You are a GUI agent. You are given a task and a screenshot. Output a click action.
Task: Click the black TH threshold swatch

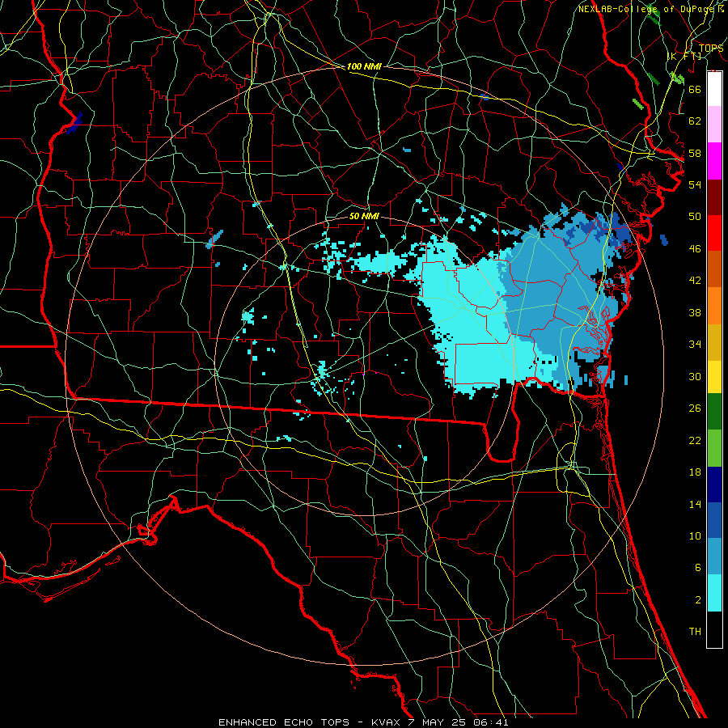[x=714, y=629]
